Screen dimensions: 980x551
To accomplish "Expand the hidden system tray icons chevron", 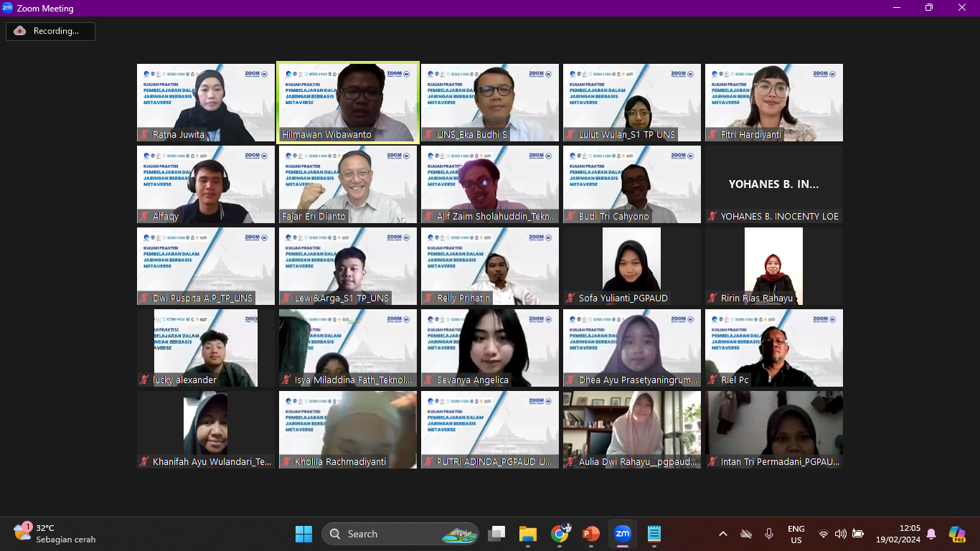I will tap(723, 534).
